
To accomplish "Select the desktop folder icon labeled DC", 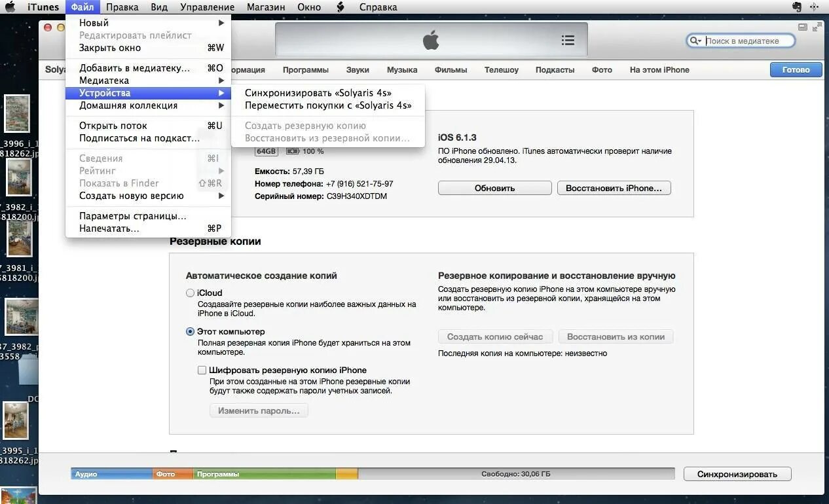I will pos(29,371).
